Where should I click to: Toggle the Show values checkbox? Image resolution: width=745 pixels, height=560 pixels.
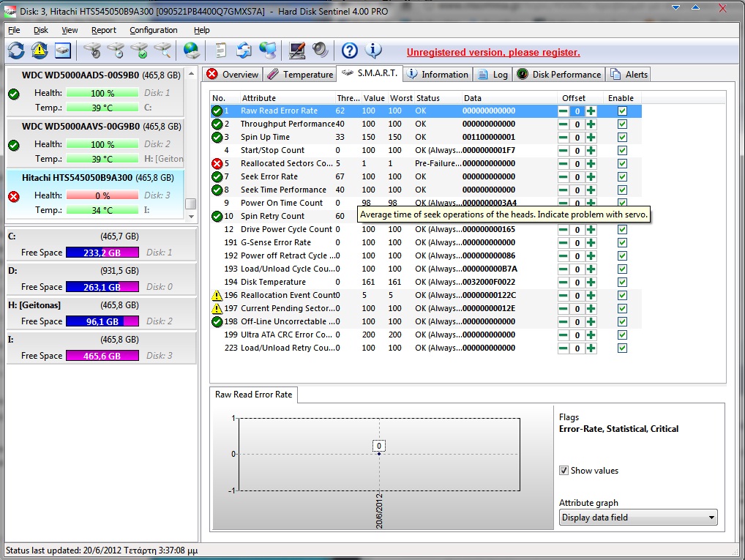[x=564, y=471]
